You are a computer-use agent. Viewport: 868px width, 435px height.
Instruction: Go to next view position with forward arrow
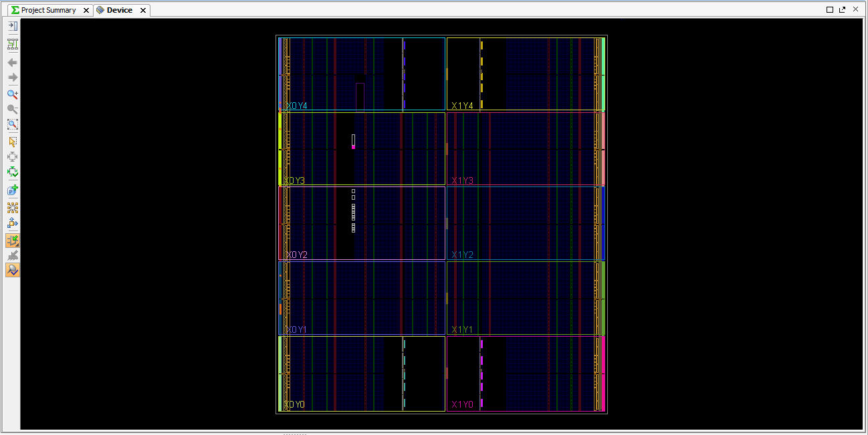12,78
